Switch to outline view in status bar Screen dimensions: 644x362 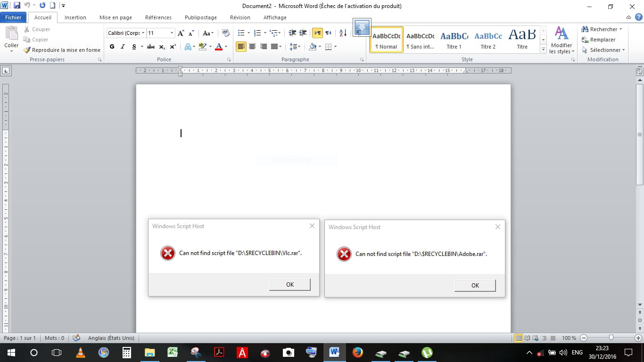click(544, 338)
